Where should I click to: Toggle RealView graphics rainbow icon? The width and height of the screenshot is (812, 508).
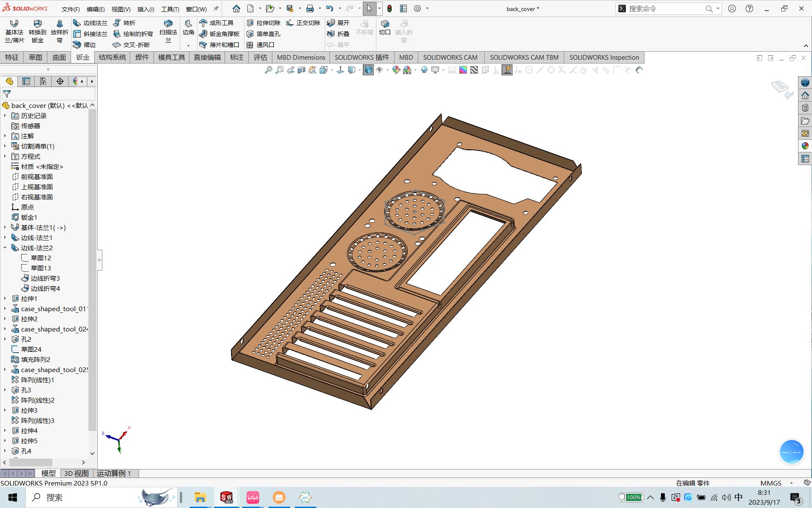pos(463,70)
